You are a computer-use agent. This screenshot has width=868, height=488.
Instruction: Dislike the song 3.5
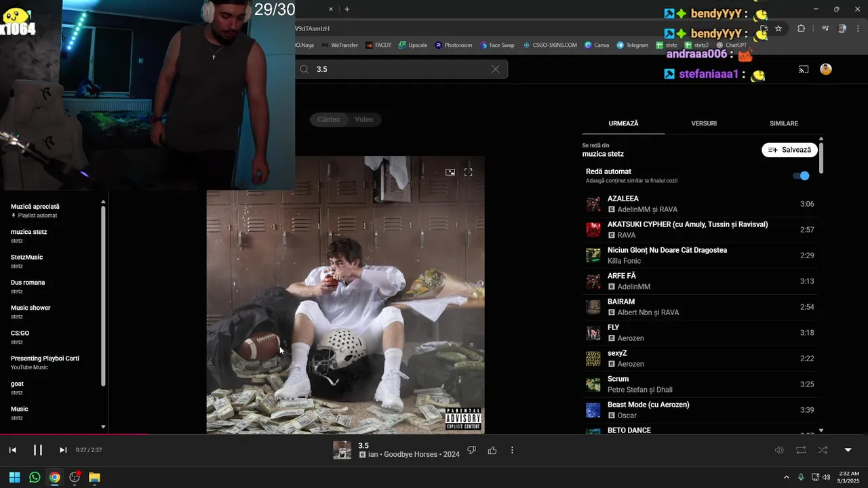click(472, 450)
